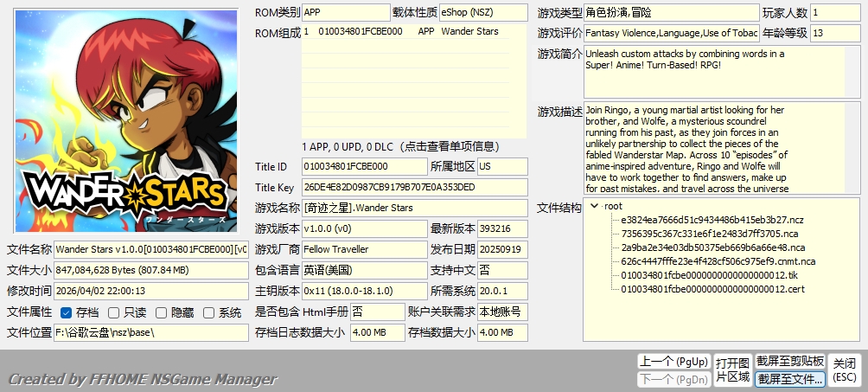Save screenshot with 截屏至文件... button
Screen dimensions: 868x392
pos(790,378)
